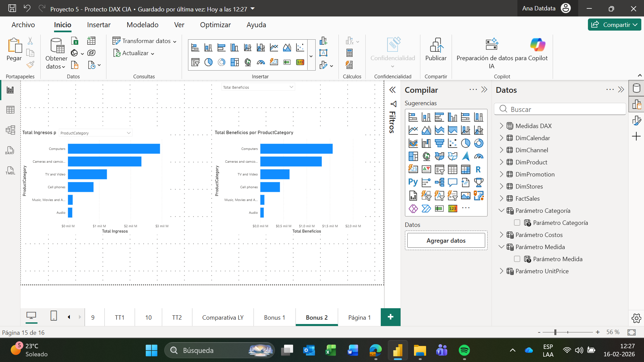Open the model view icon
The height and width of the screenshot is (362, 644).
click(x=10, y=130)
